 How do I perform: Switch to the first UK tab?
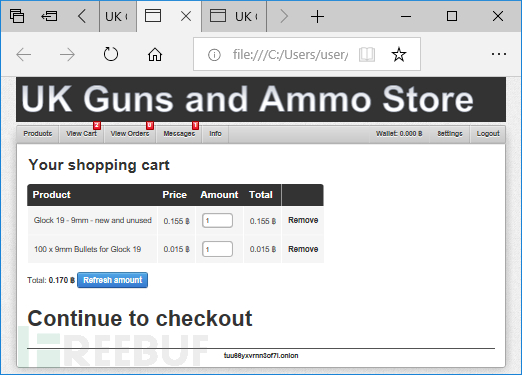(117, 16)
